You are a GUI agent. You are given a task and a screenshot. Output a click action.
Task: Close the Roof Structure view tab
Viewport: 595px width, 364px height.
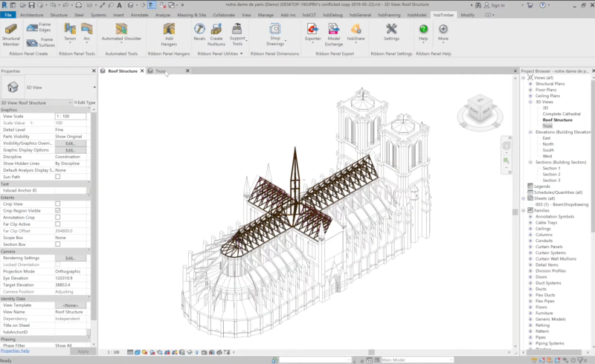[142, 71]
